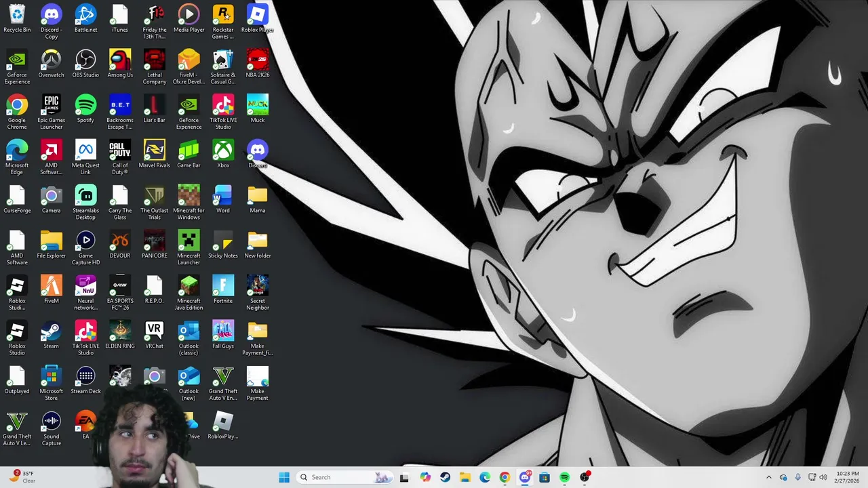This screenshot has height=488, width=868.
Task: Launch Battle.net from the desktop
Action: tap(85, 19)
